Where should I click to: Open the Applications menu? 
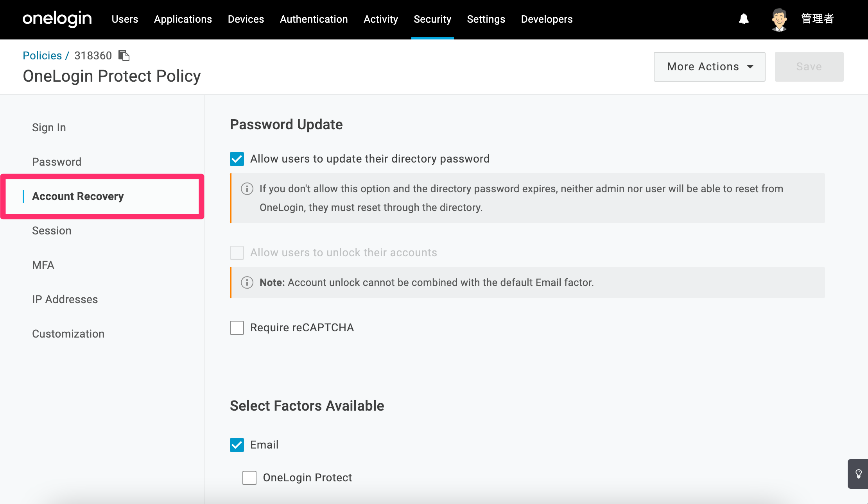[x=183, y=19]
